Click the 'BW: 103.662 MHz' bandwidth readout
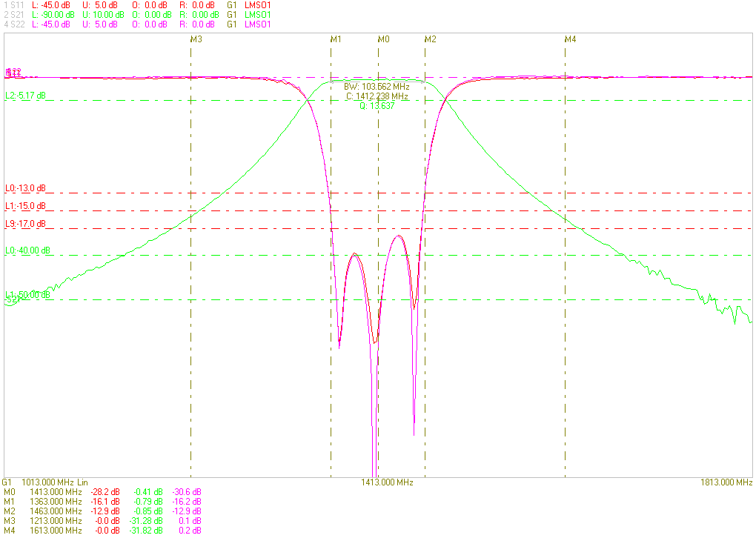This screenshot has height=538, width=756. coord(377,87)
